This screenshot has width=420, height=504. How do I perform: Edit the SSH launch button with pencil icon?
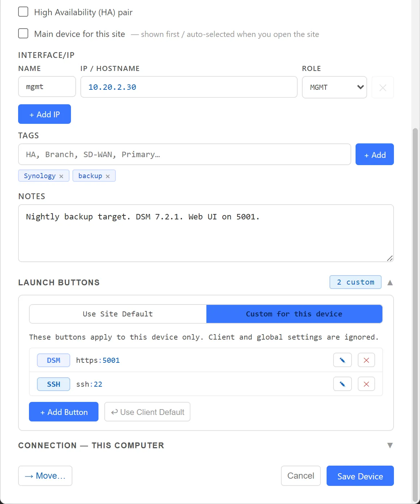coord(342,384)
